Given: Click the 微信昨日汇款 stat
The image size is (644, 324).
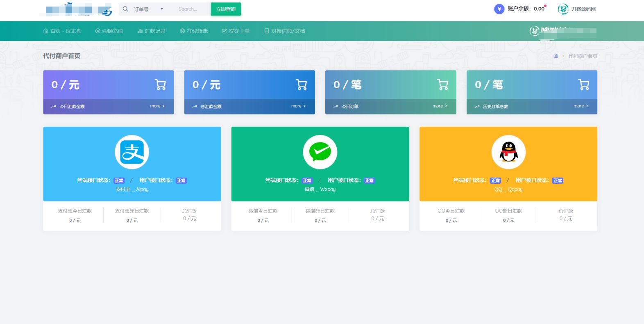Looking at the screenshot, I should coord(320,216).
